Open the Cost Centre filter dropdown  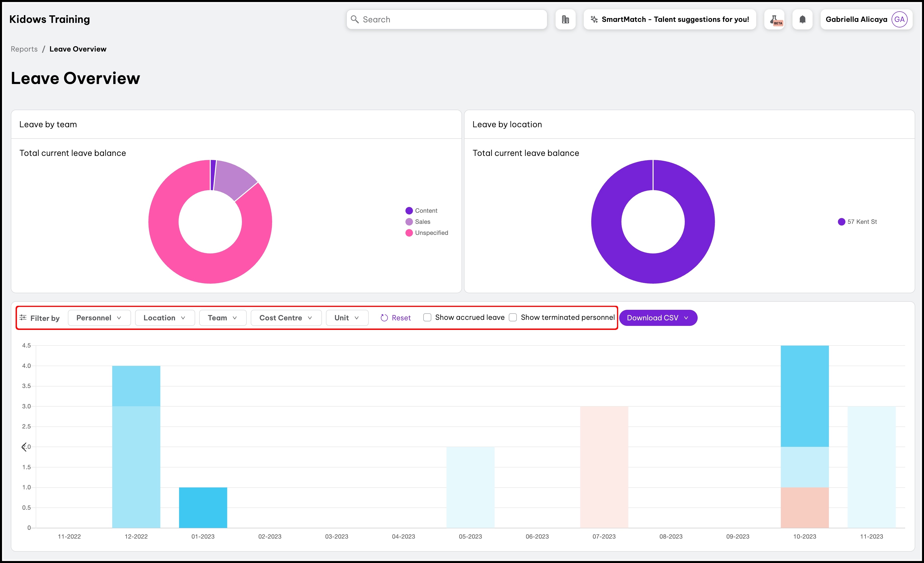coord(286,318)
